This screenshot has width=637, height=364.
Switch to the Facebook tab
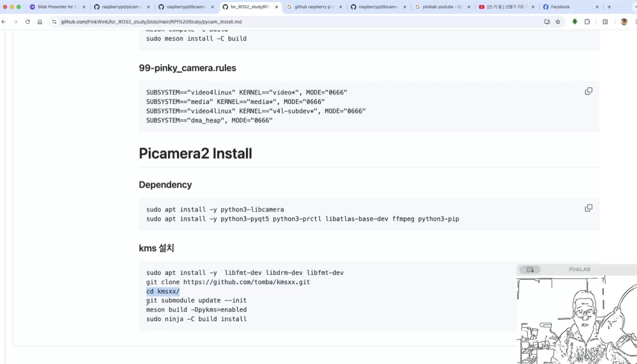point(560,7)
